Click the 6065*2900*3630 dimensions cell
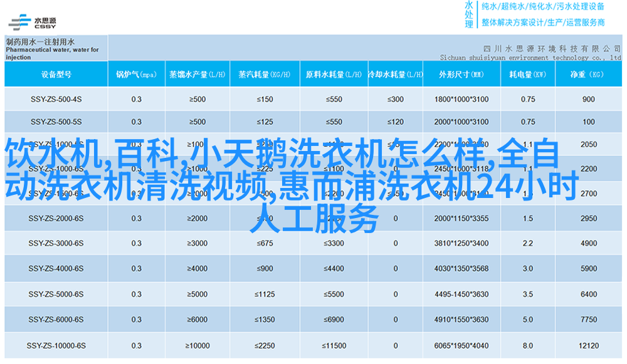 click(x=461, y=345)
